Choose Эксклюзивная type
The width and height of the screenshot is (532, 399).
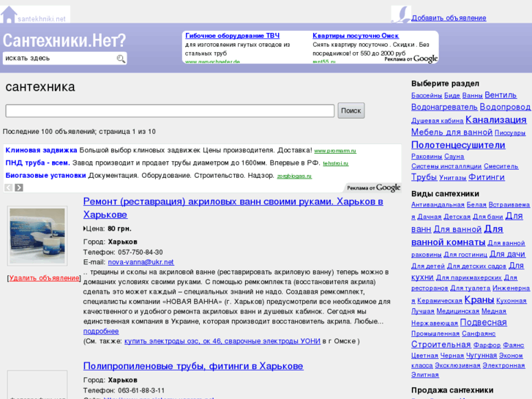[x=457, y=365]
